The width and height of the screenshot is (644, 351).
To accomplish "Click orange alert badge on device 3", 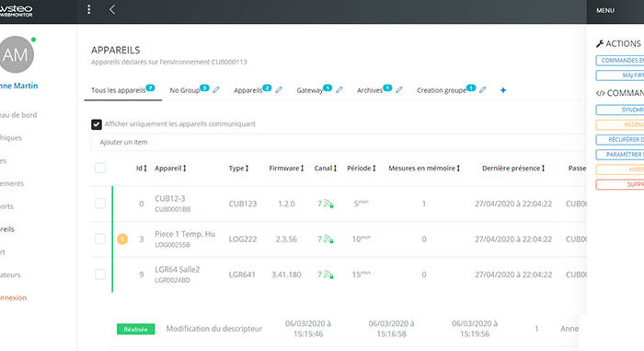I will point(122,240).
